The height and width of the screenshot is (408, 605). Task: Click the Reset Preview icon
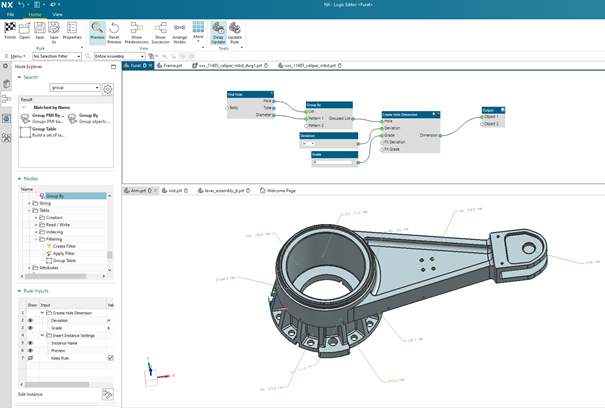113,29
